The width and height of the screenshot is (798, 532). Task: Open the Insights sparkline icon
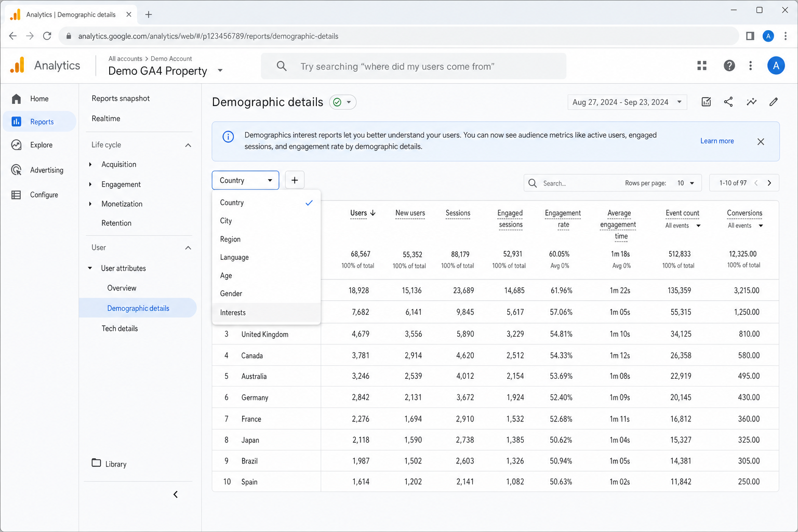tap(751, 102)
